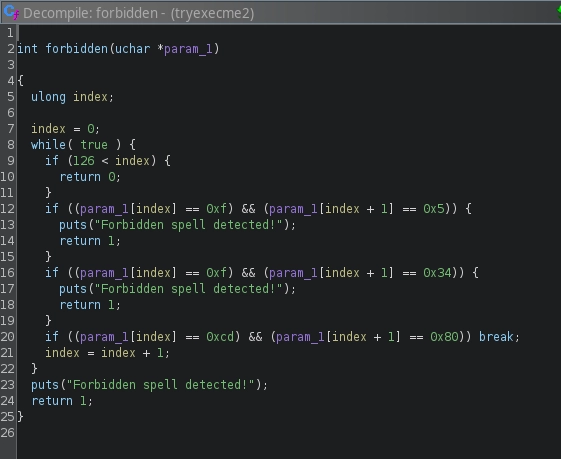
Task: Click line number 26 in the gutter
Action: (8, 433)
